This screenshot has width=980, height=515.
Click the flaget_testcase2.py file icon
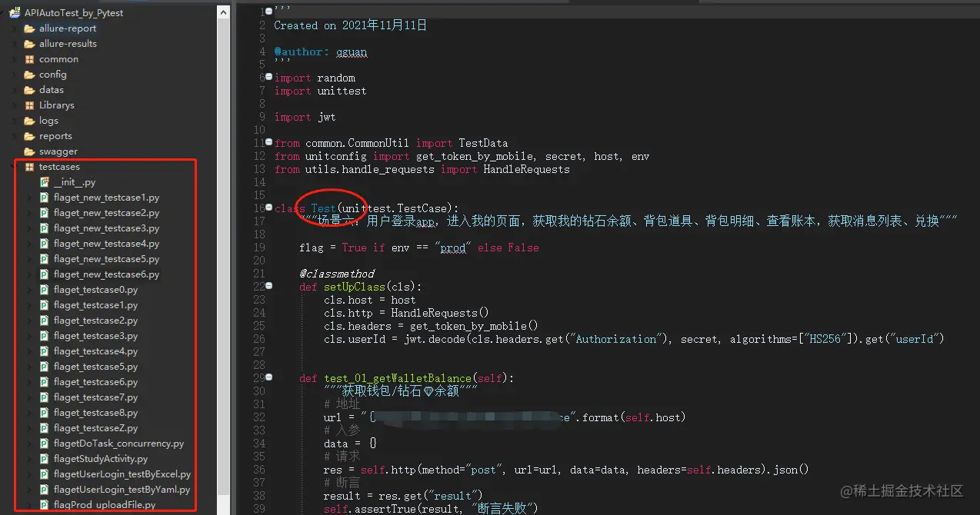click(45, 321)
